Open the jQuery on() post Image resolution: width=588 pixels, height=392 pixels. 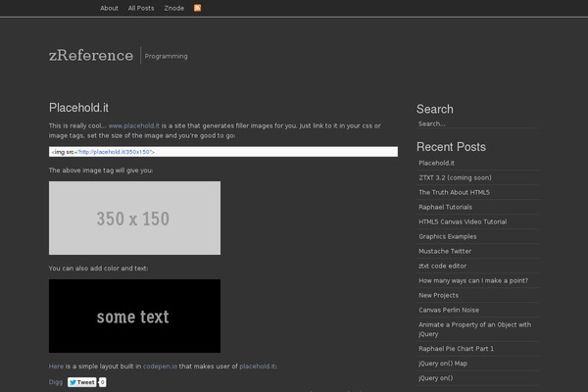436,378
